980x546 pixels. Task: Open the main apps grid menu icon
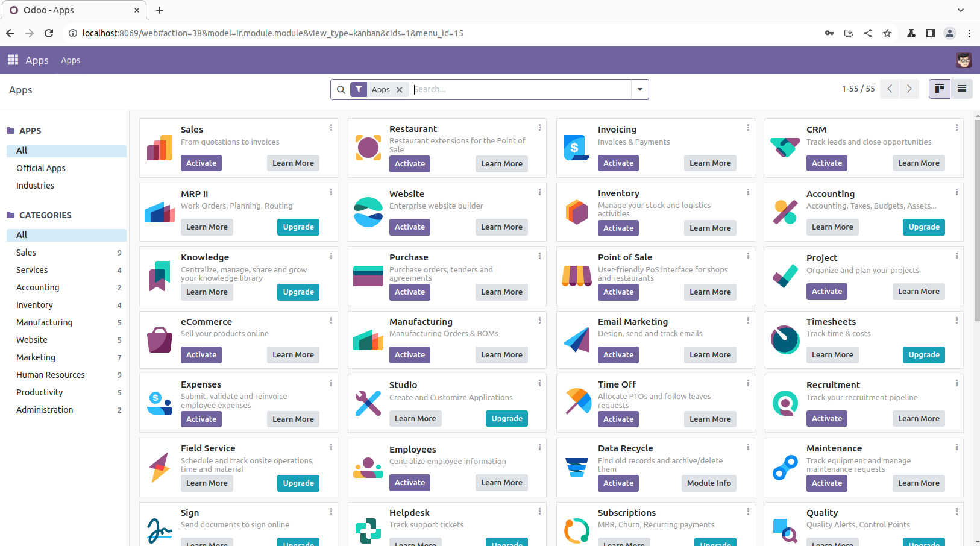13,60
